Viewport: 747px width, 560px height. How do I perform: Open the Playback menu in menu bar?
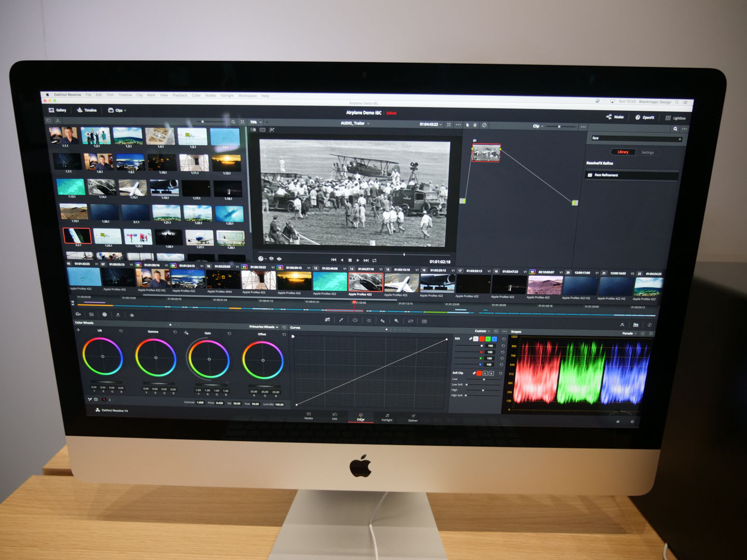tap(180, 95)
